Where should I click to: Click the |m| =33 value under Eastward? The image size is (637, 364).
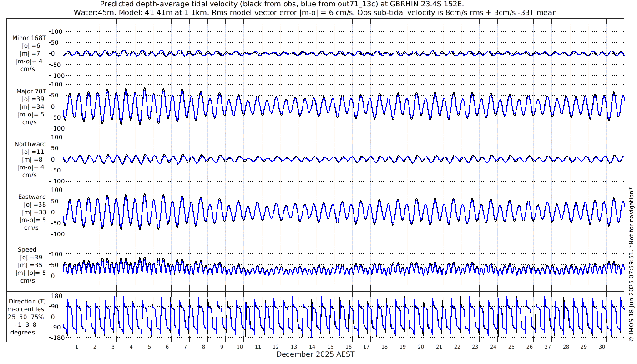31,212
